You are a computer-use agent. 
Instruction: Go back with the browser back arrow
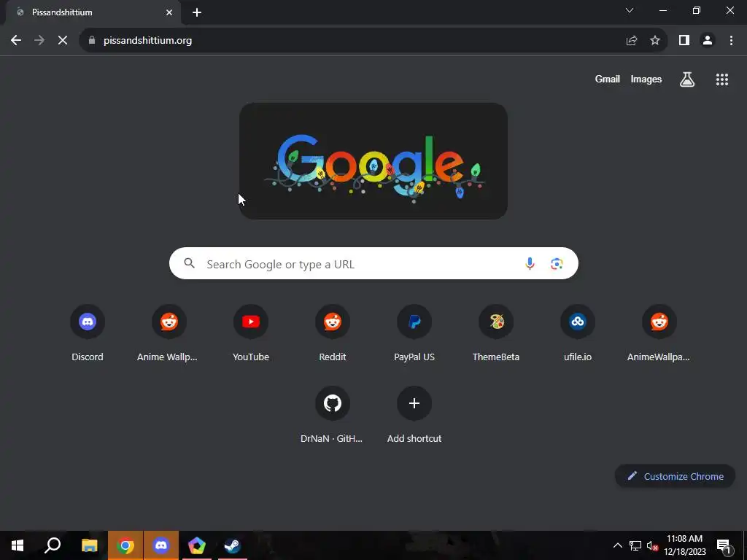[16, 41]
